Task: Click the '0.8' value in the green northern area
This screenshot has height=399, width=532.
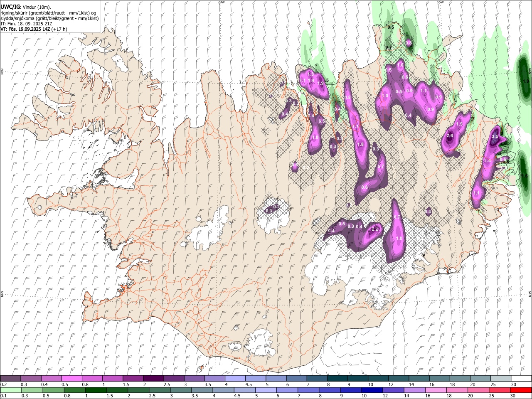Action: (x=409, y=43)
